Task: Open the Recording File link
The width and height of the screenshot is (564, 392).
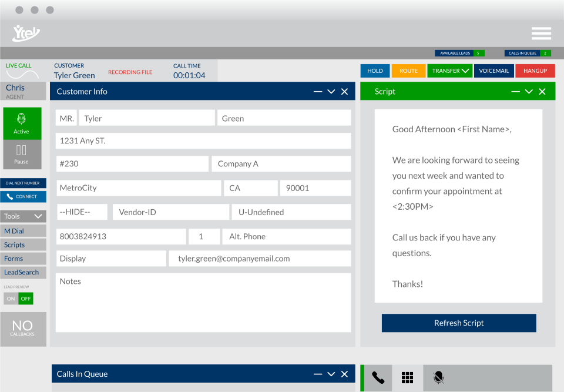Action: click(x=130, y=71)
